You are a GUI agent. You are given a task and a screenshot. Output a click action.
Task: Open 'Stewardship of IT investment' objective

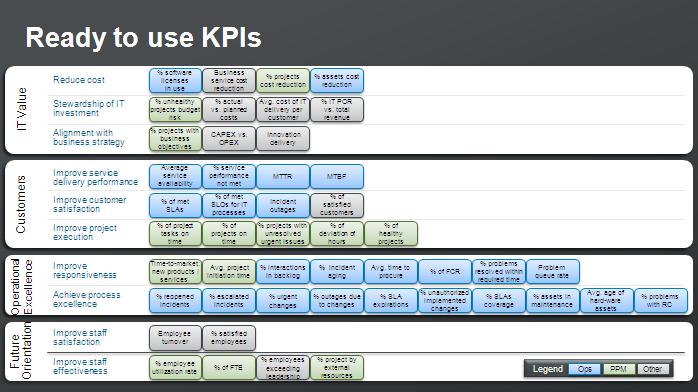coord(89,108)
